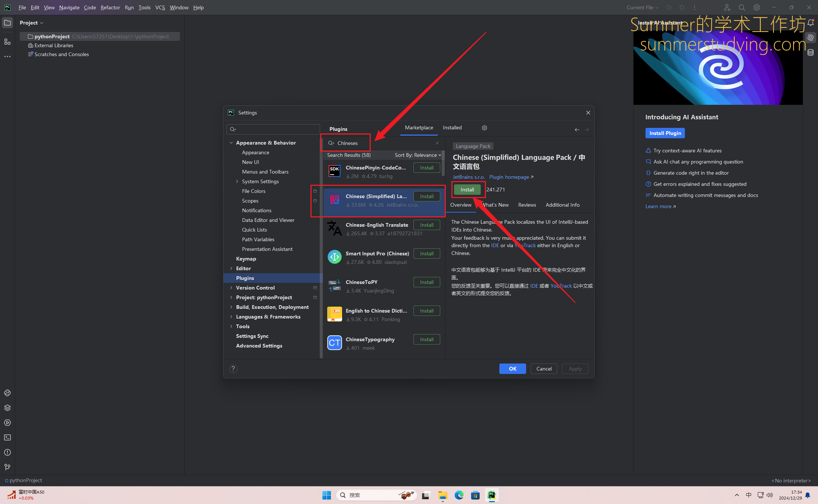Clear the plugin search with the x icon

[x=437, y=143]
